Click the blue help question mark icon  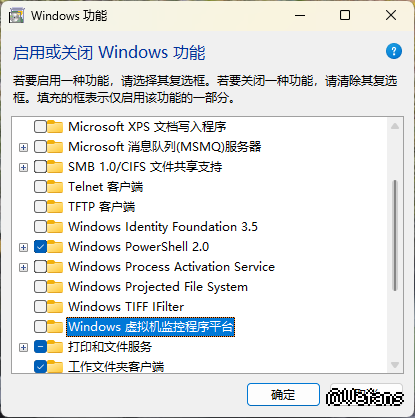tap(394, 51)
